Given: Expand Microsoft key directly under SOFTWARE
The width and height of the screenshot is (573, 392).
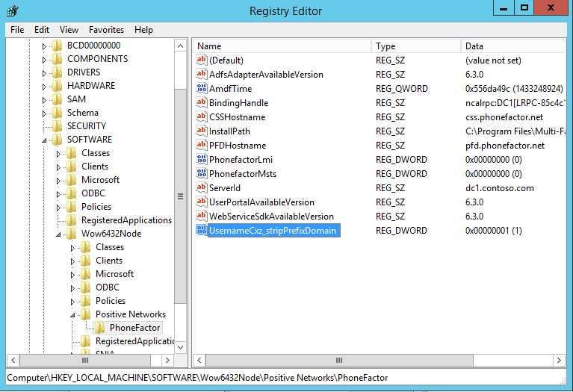Looking at the screenshot, I should [58, 181].
